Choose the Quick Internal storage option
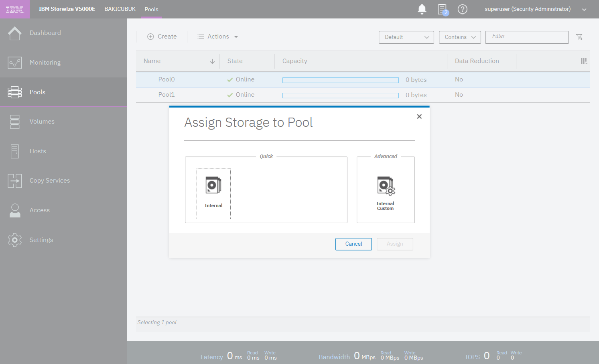 213,194
